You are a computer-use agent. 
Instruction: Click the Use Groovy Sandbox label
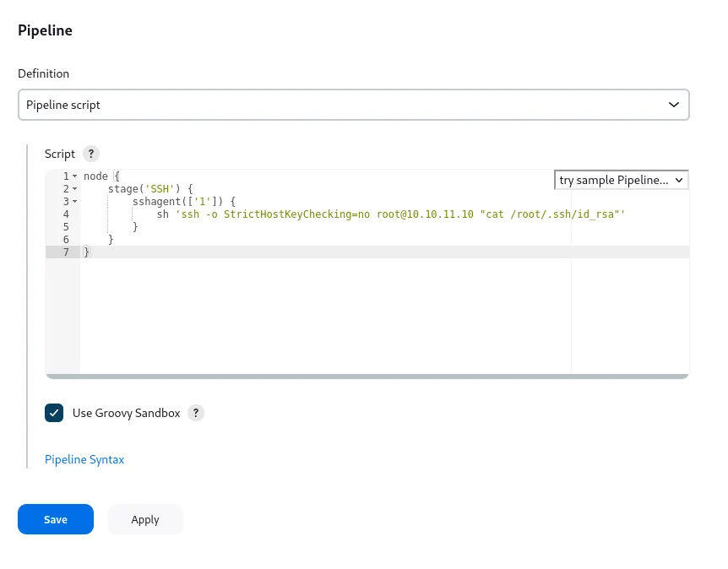click(127, 413)
